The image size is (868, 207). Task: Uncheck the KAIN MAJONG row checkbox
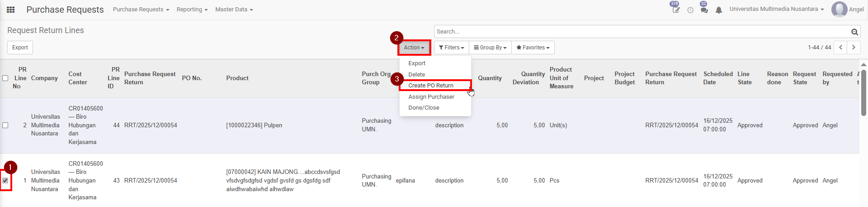[5, 180]
